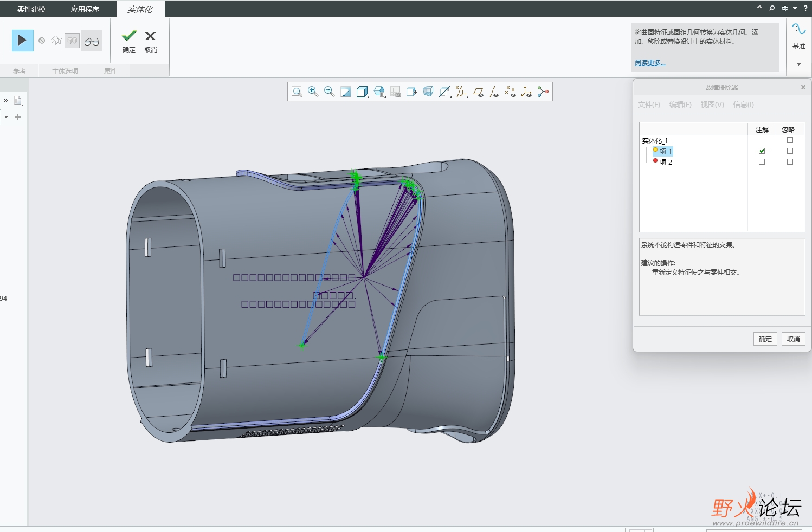
Task: Click the 注解 column header
Action: [762, 129]
